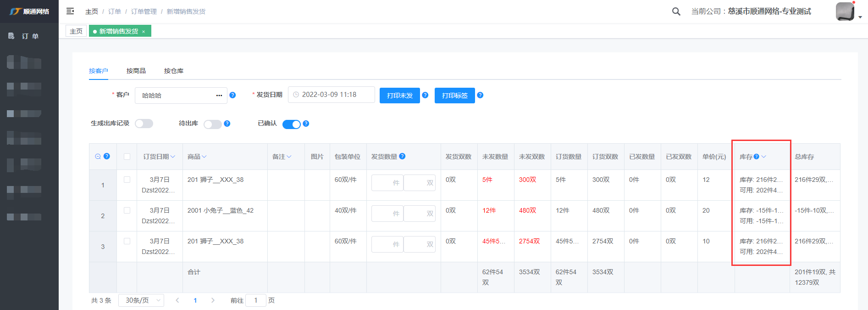Viewport: 868px width, 310px height.
Task: Check the box for row 1 狮子 order
Action: 127,180
